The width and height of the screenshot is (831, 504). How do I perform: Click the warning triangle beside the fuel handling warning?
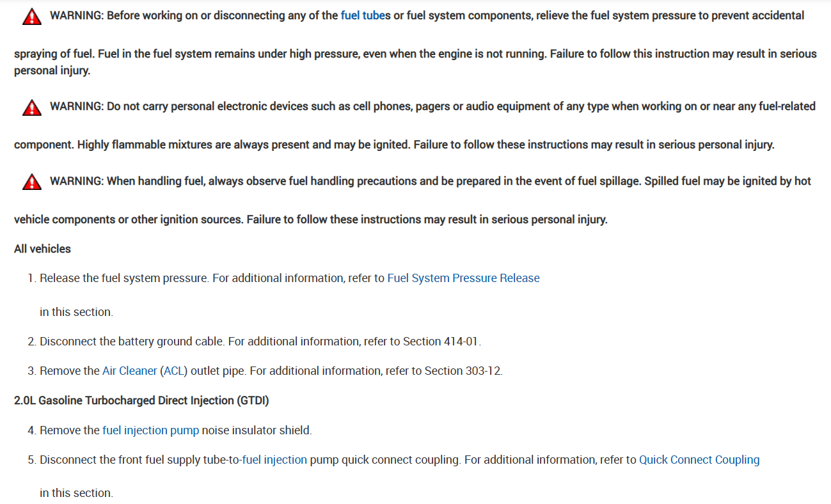31,183
